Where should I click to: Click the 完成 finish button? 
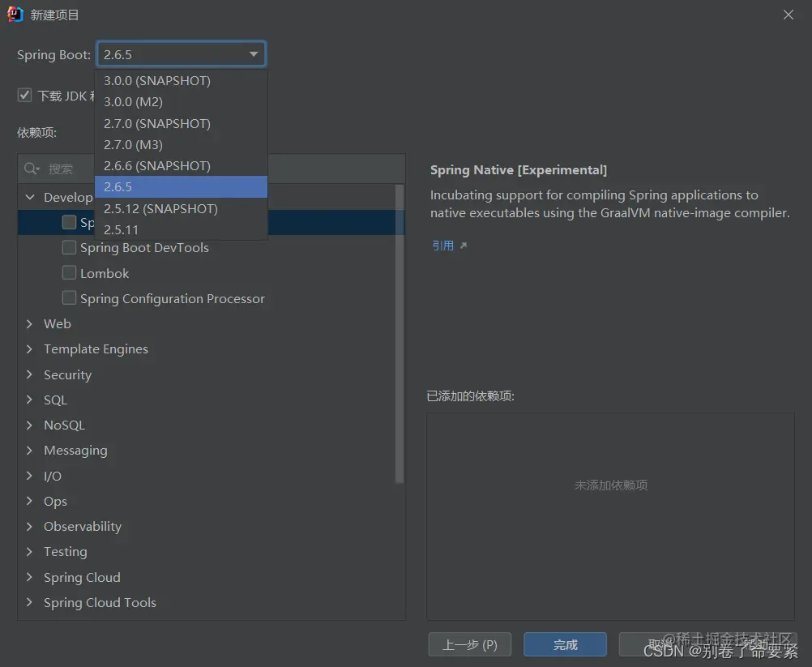pyautogui.click(x=565, y=645)
